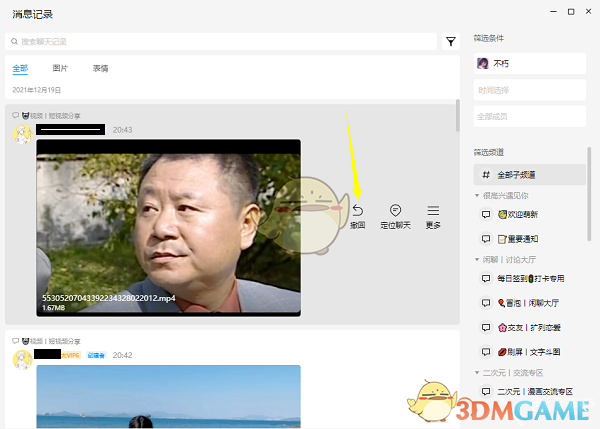This screenshot has width=600, height=429.
Task: Click the 定位聊天 locate chat icon
Action: (395, 210)
